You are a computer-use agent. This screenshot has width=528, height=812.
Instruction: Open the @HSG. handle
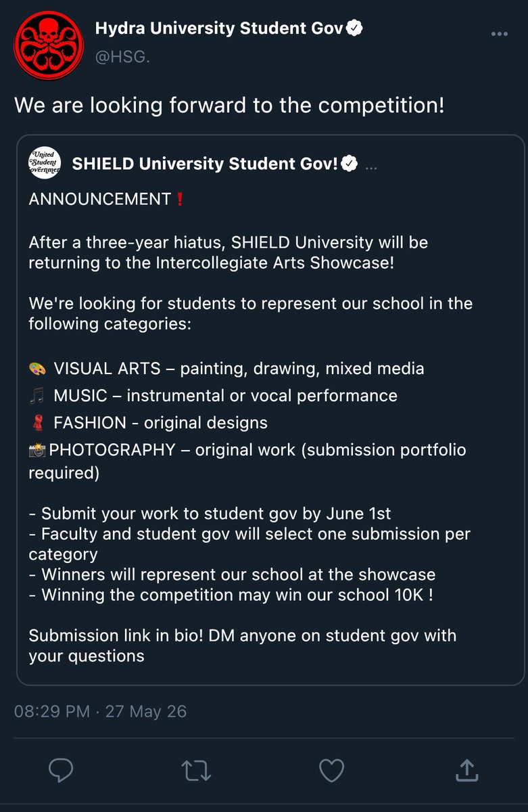(x=122, y=57)
